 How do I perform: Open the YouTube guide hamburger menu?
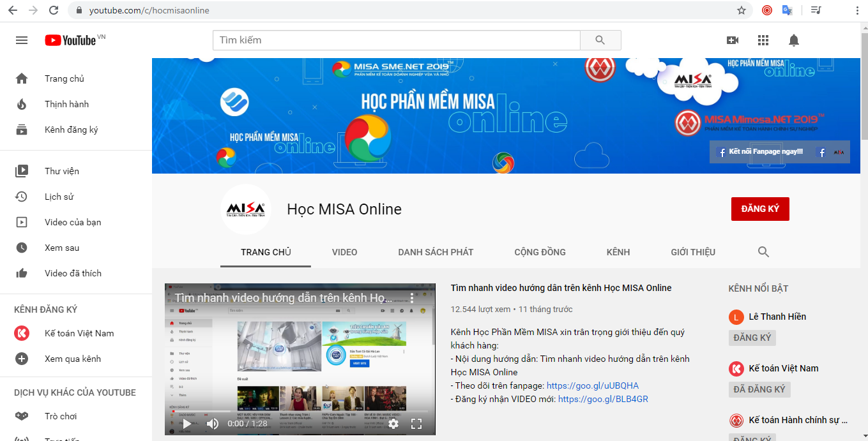click(22, 40)
